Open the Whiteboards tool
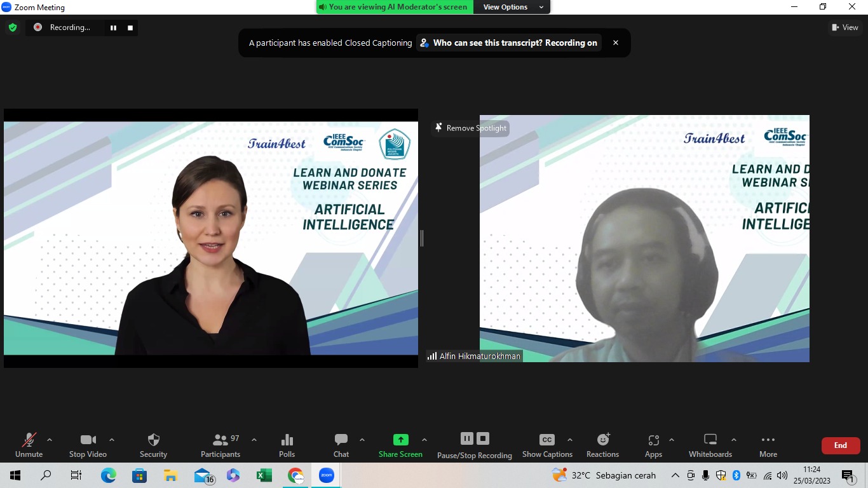This screenshot has width=868, height=488. click(x=710, y=440)
